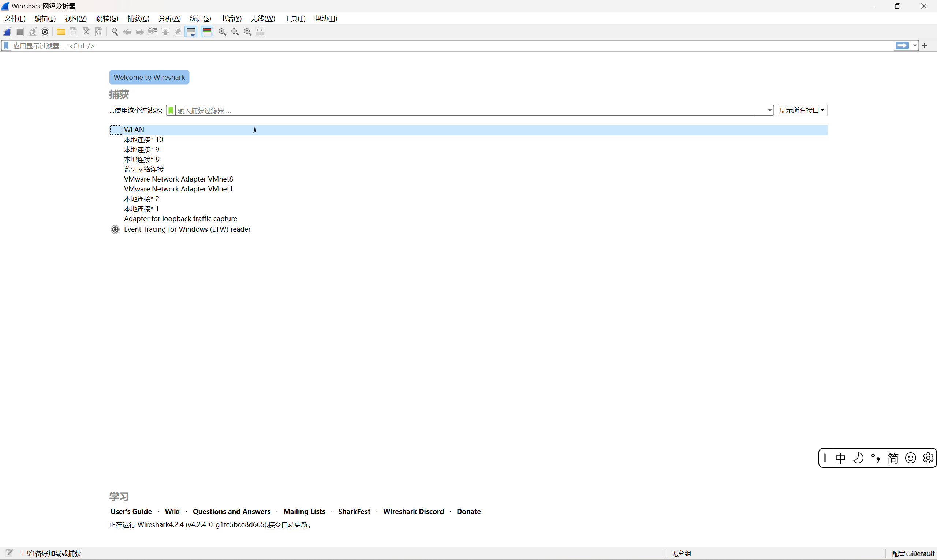The height and width of the screenshot is (560, 937).
Task: Select interface 本地连接* 8
Action: (x=469, y=159)
